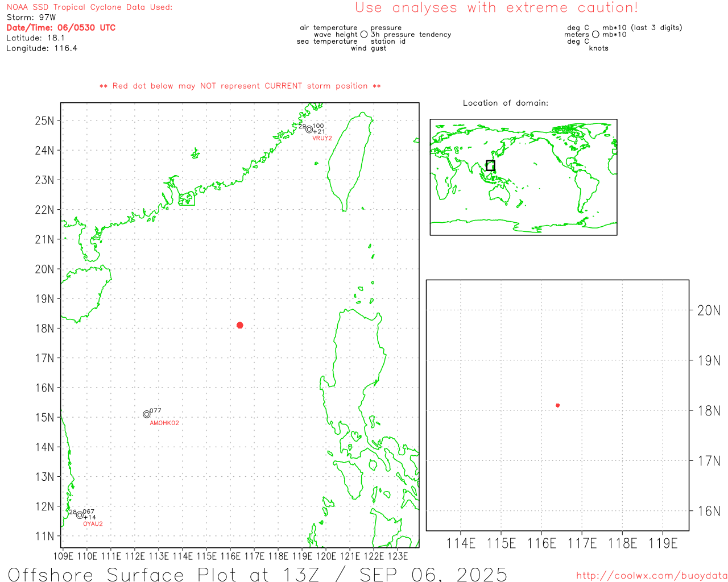The image size is (728, 582).
Task: Click the '16N' label on the inset plot
Action: (709, 511)
